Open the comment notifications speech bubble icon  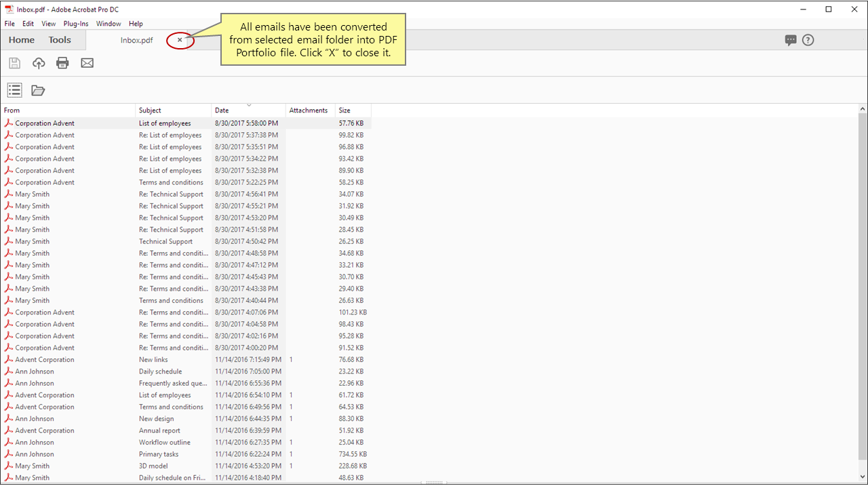(x=791, y=40)
